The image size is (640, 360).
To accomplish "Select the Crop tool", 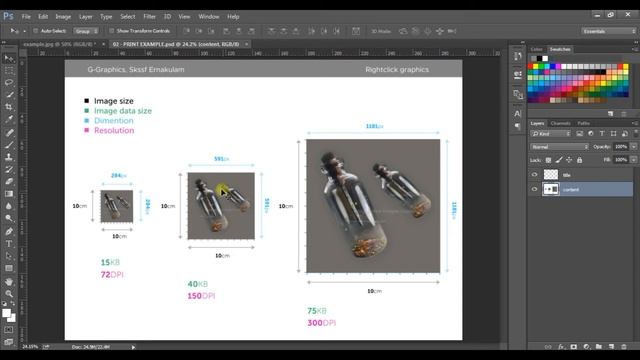I will (9, 107).
